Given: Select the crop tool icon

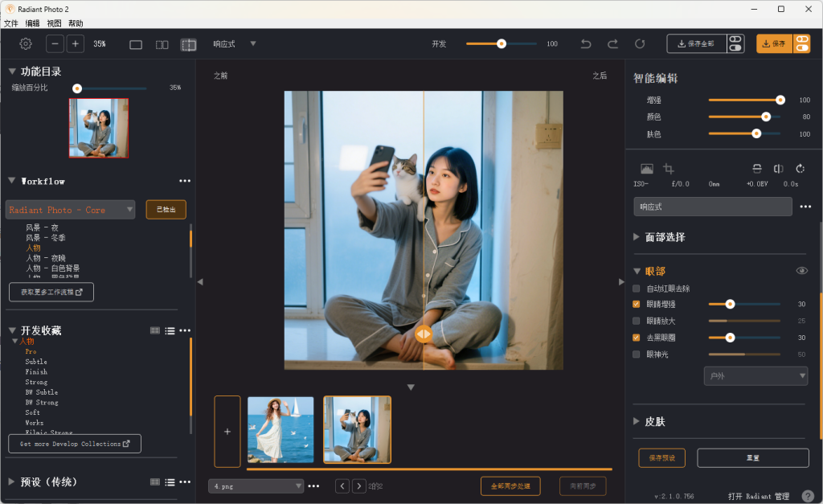Looking at the screenshot, I should click(669, 169).
